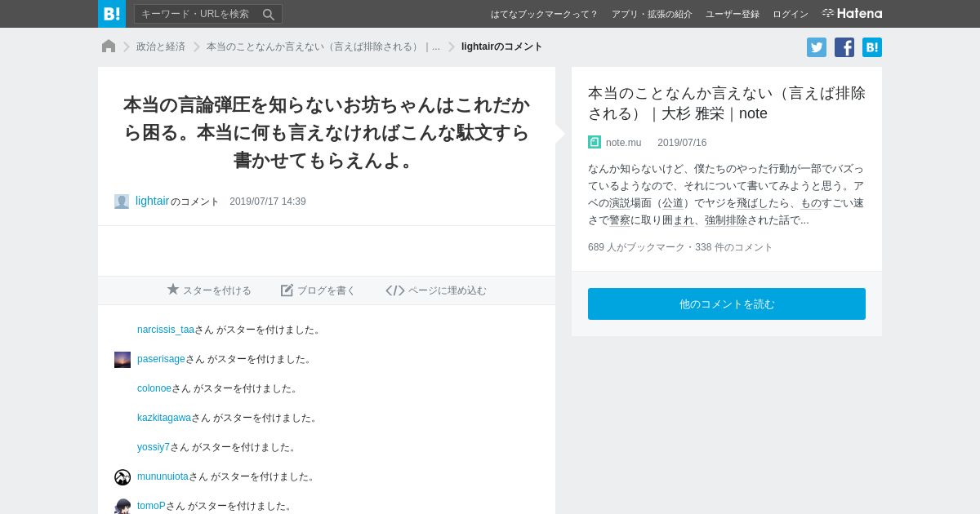This screenshot has width=980, height=514.
Task: Click 他のコメントを読む button
Action: tap(727, 304)
